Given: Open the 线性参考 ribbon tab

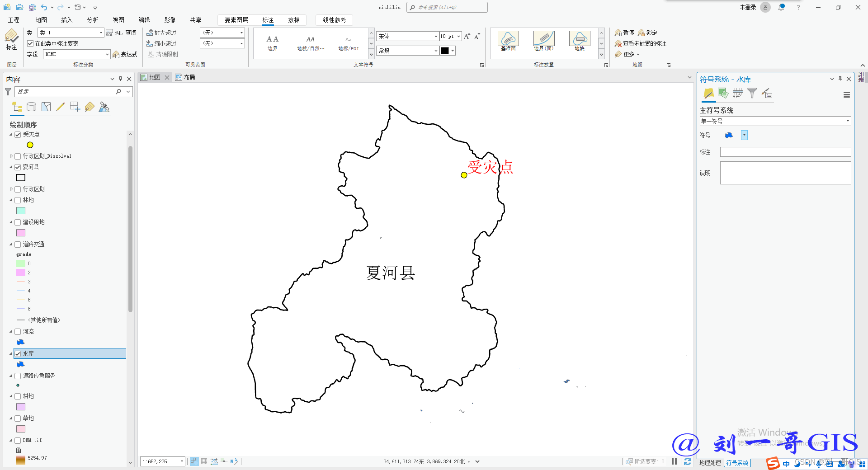Looking at the screenshot, I should (335, 20).
